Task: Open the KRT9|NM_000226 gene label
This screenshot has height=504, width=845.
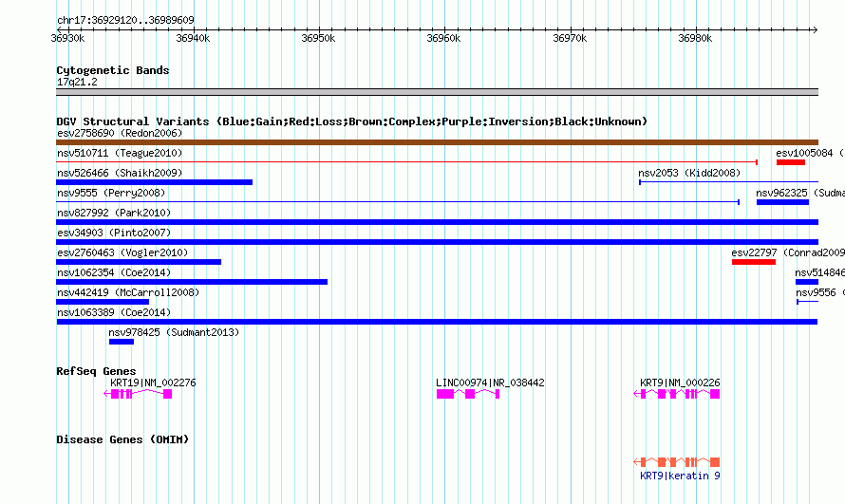Action: 680,383
